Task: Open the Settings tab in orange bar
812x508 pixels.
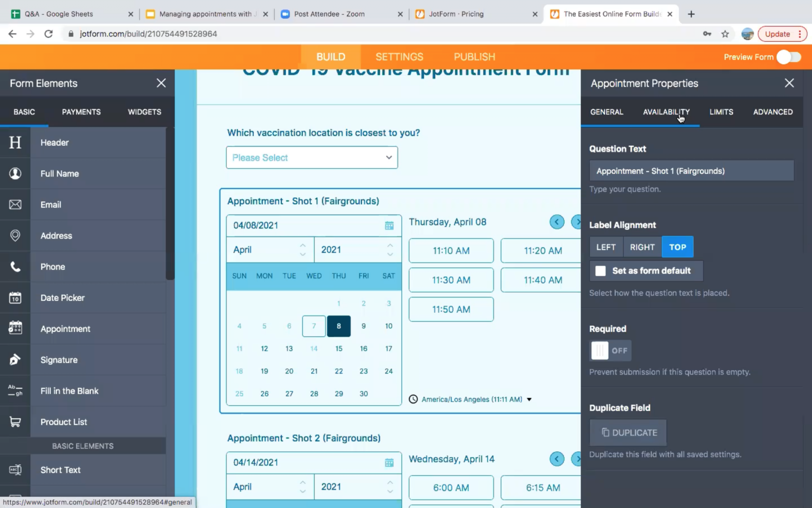Action: 399,57
